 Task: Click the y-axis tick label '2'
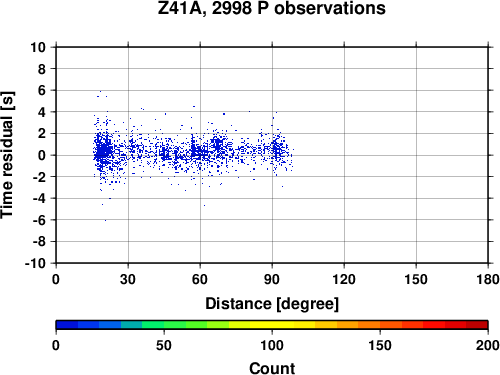point(42,134)
